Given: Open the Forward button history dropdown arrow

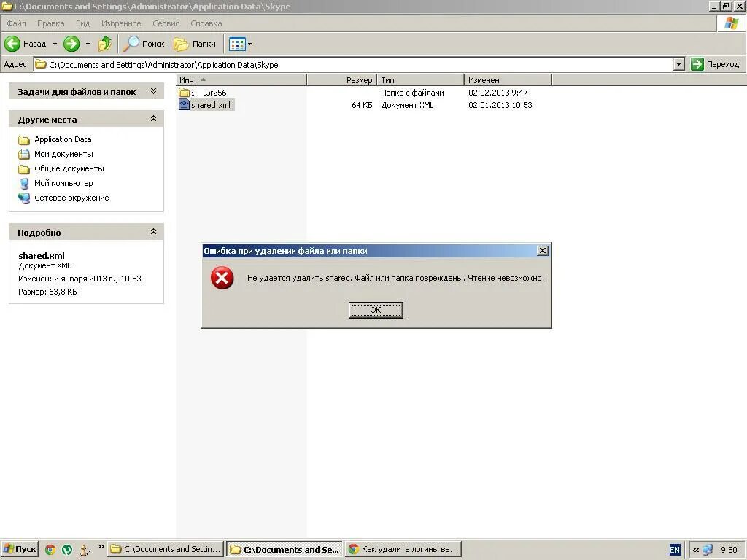Looking at the screenshot, I should click(88, 44).
